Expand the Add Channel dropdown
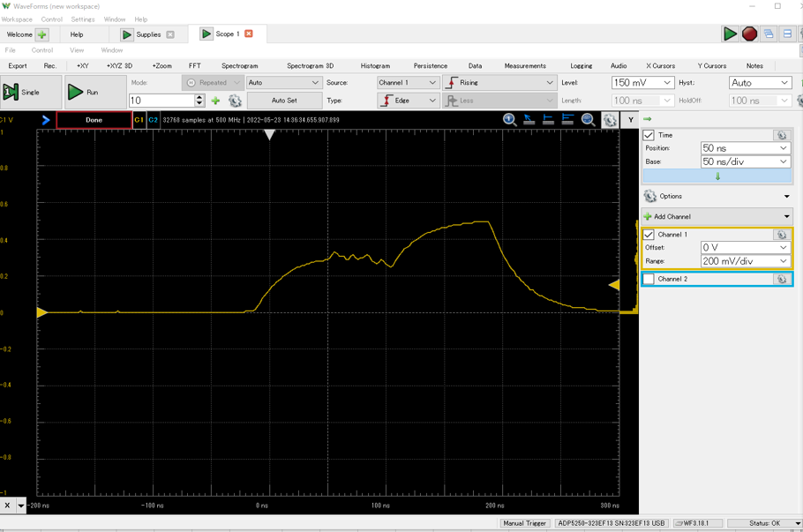 pyautogui.click(x=786, y=216)
